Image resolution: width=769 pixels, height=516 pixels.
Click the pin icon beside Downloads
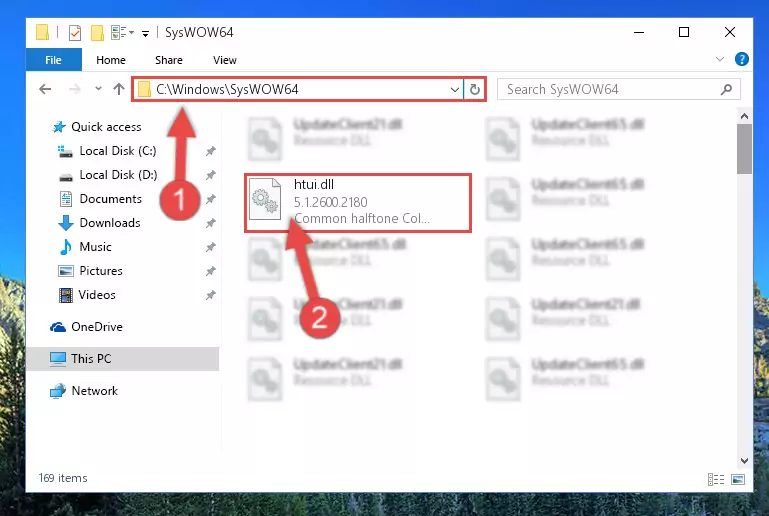[x=210, y=223]
